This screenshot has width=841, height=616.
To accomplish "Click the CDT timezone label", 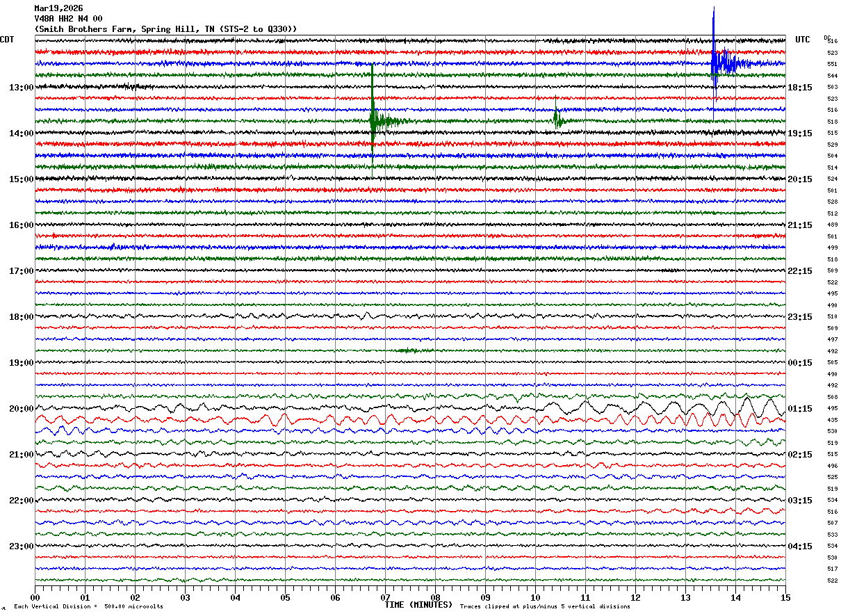I will pyautogui.click(x=7, y=40).
